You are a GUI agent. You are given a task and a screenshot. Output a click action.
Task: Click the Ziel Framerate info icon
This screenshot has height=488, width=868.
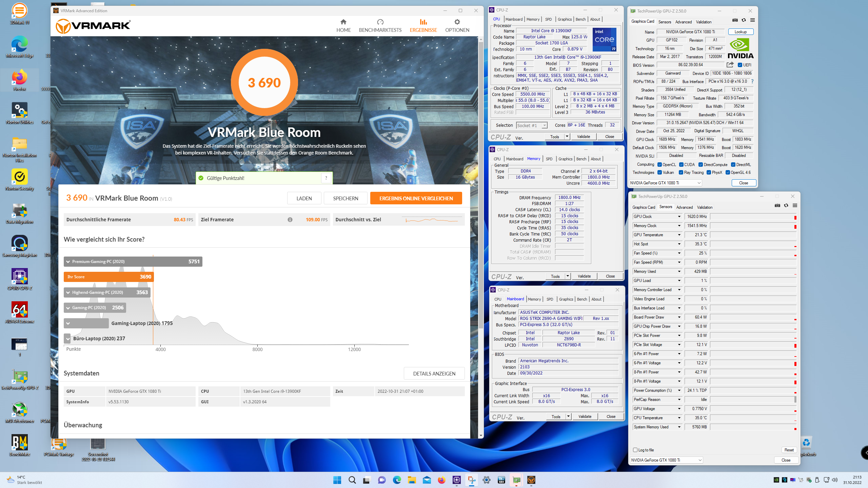[290, 220]
